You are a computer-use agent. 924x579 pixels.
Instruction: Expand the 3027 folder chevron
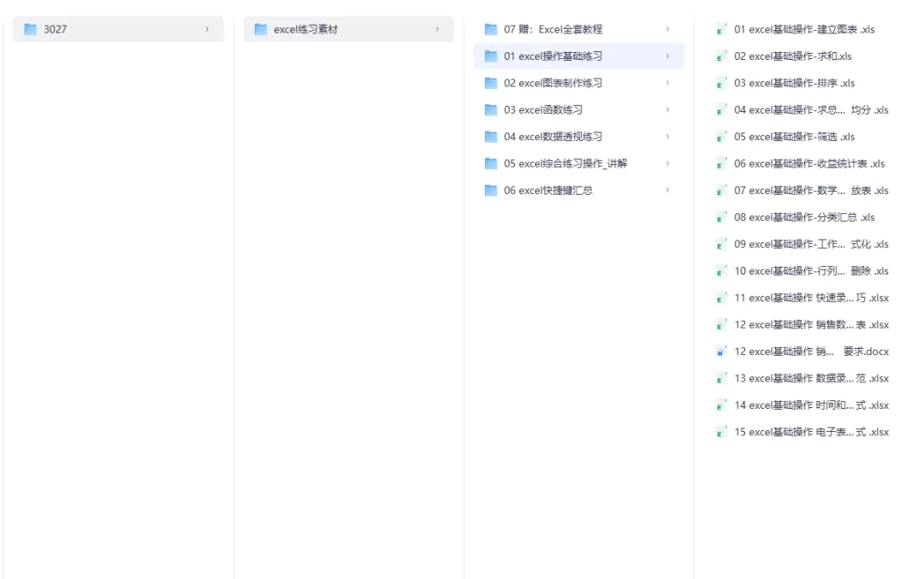pyautogui.click(x=207, y=29)
